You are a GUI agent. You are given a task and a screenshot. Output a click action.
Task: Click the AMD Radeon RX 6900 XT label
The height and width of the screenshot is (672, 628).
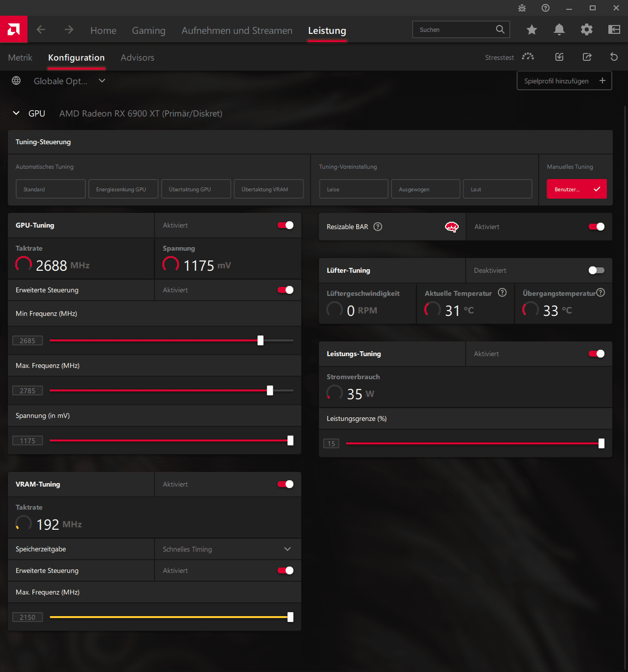click(141, 113)
